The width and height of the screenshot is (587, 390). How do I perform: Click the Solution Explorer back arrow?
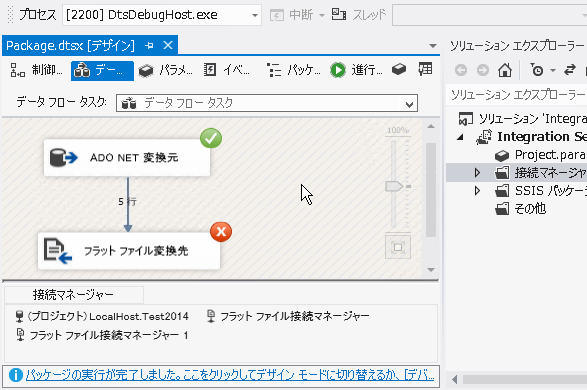click(x=461, y=70)
